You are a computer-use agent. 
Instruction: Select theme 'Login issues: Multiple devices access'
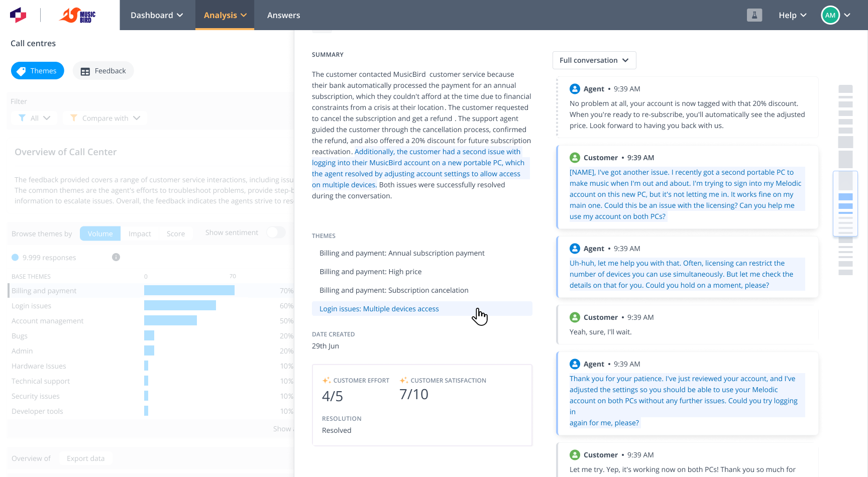point(422,309)
